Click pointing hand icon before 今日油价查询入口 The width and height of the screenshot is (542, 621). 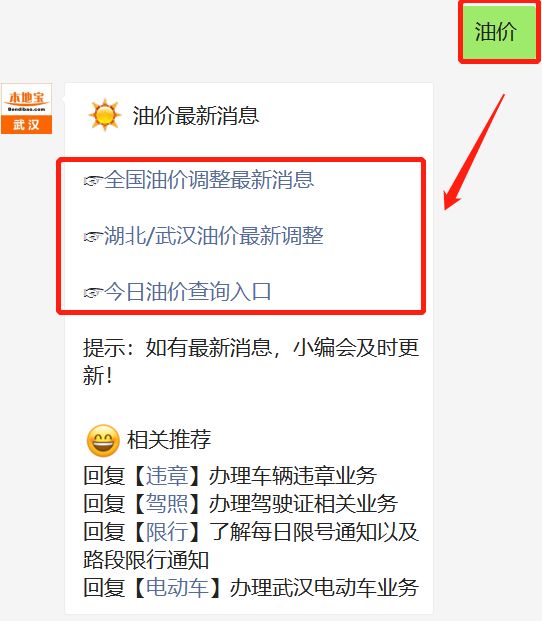(93, 293)
